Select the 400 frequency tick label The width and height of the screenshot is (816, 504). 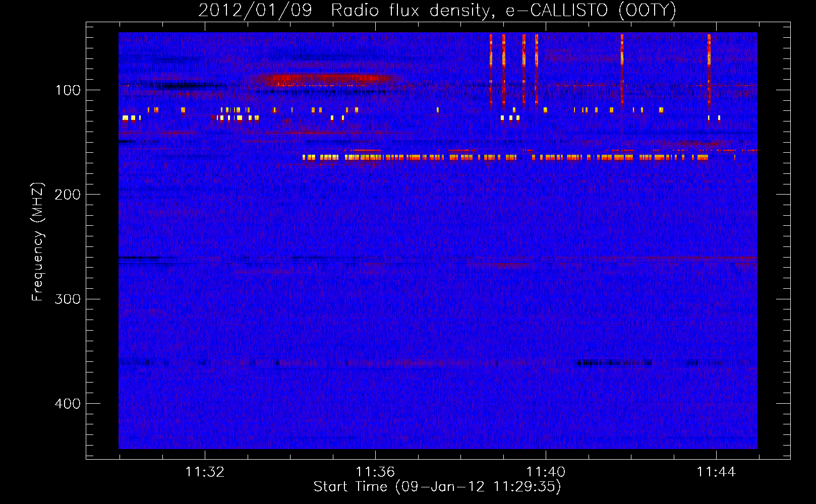pyautogui.click(x=68, y=404)
